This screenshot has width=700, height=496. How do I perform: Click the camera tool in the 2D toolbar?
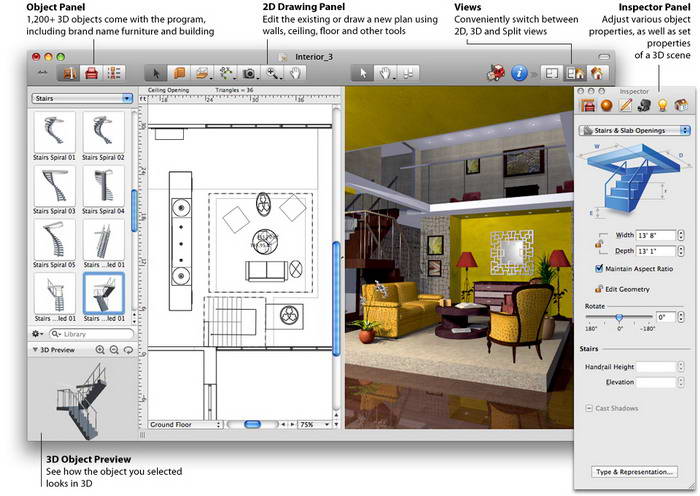tap(249, 73)
